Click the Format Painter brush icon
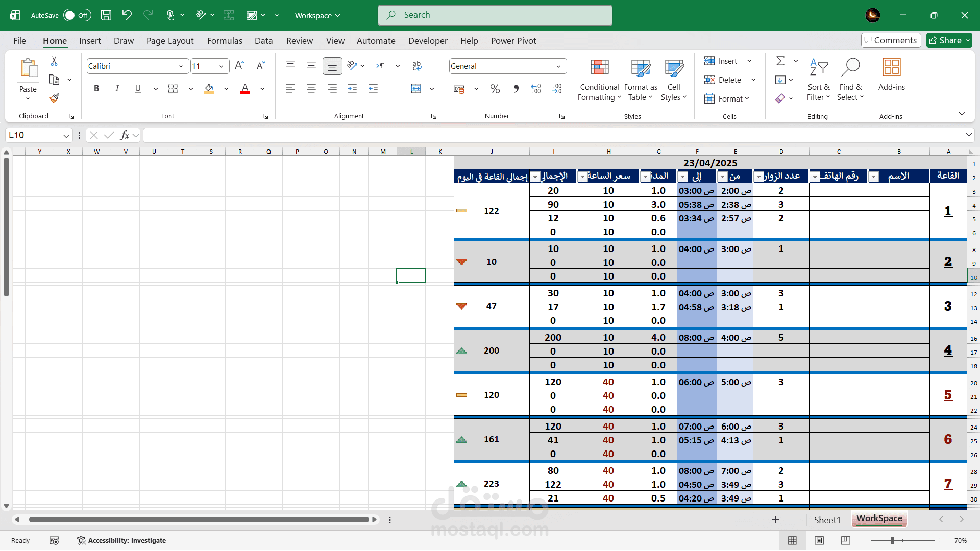Viewport: 980px width, 551px height. 54,98
